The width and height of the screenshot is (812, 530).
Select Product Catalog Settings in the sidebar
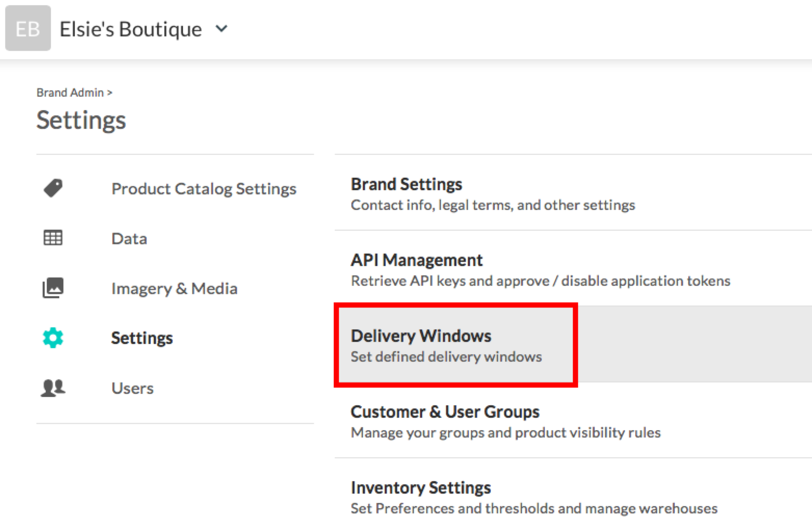204,189
